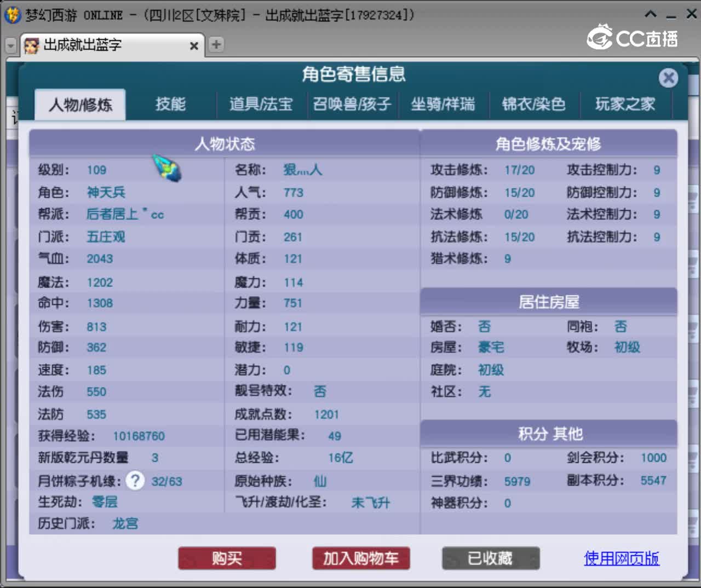Image resolution: width=701 pixels, height=588 pixels.
Task: Click the 房屋 value 豪宅
Action: pos(491,348)
